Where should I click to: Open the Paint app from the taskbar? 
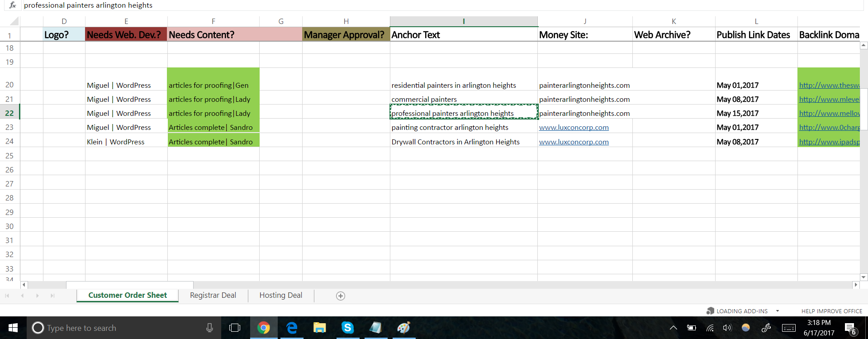403,328
